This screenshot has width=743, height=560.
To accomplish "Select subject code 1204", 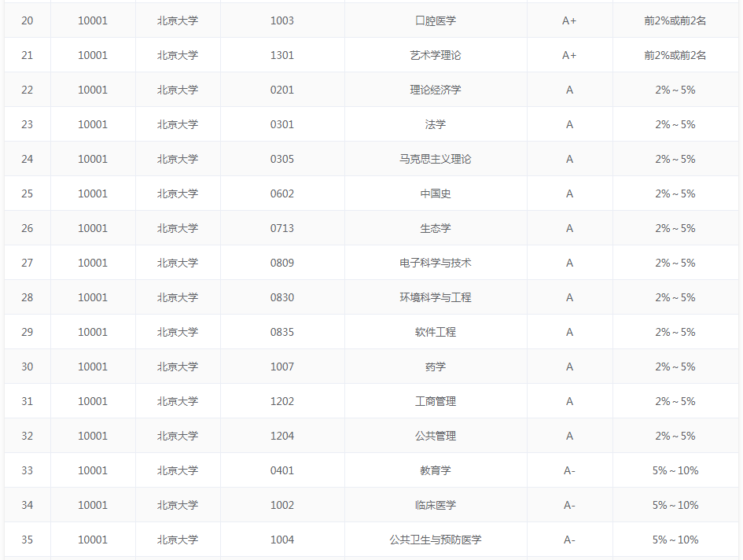I will [282, 437].
